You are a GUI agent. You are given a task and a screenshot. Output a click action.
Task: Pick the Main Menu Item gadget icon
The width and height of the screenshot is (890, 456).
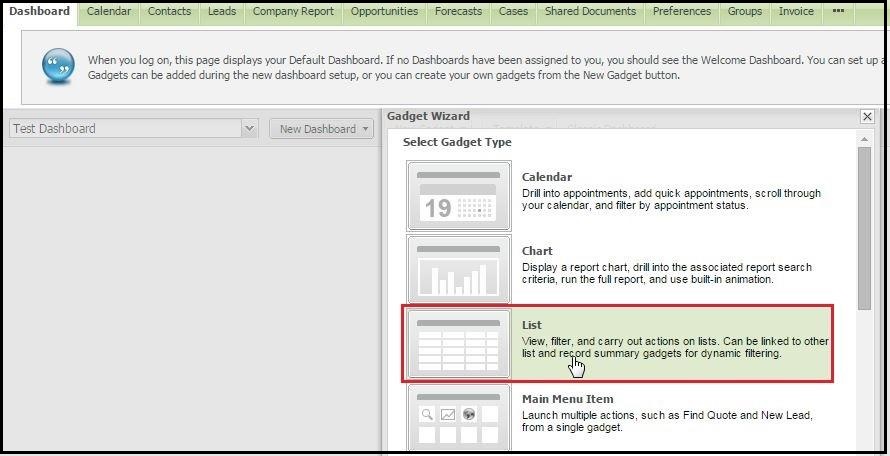459,418
